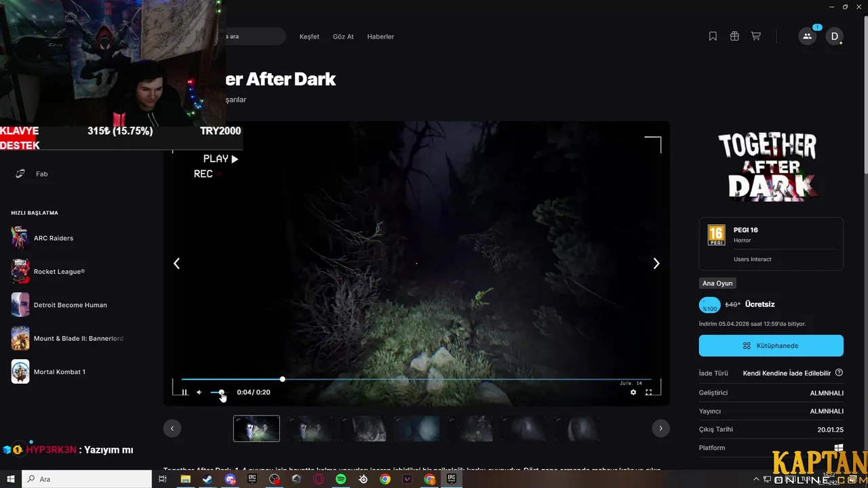
Task: Click the Windows platform icon
Action: [x=839, y=448]
